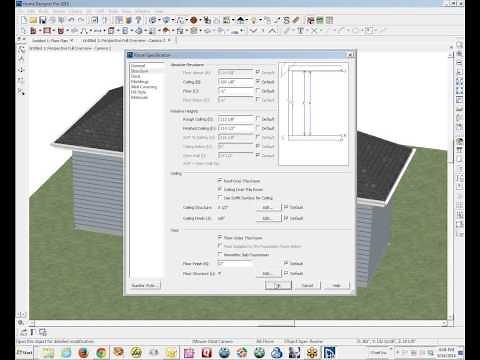Open the Structure panel in Room Specification
Image resolution: width=480 pixels, height=360 pixels.
pos(139,71)
